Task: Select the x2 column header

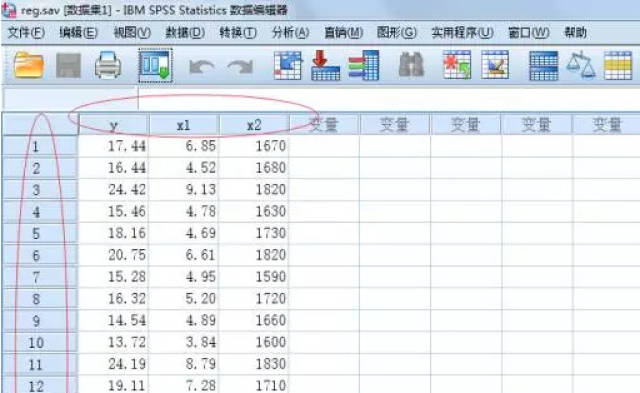Action: 254,125
